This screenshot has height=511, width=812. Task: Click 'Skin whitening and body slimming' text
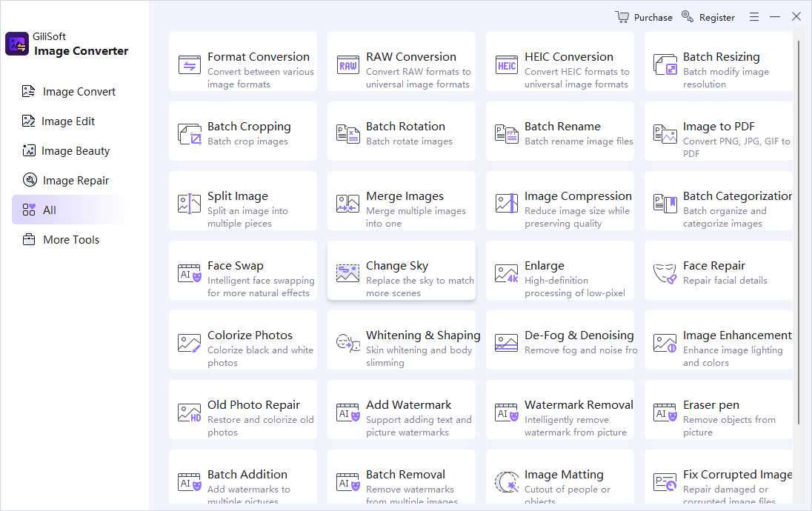[x=419, y=356]
